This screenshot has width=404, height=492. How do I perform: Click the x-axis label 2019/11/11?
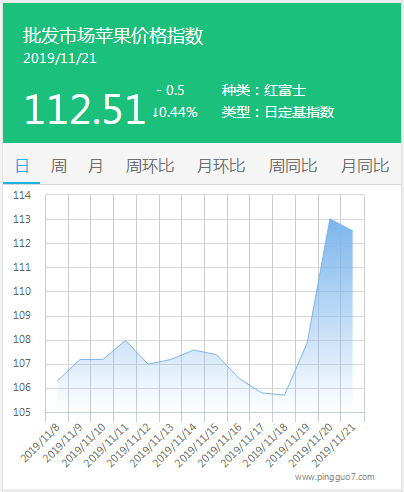[x=106, y=445]
